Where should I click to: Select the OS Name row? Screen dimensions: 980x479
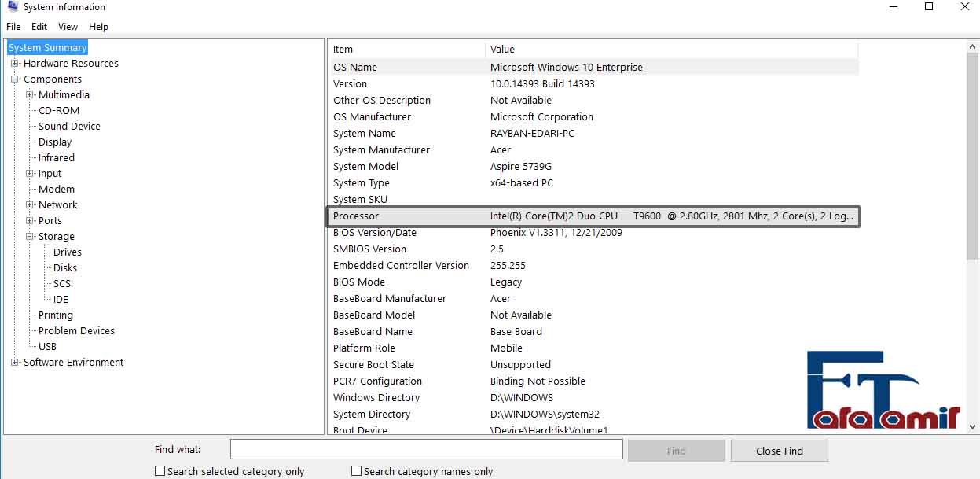point(593,68)
